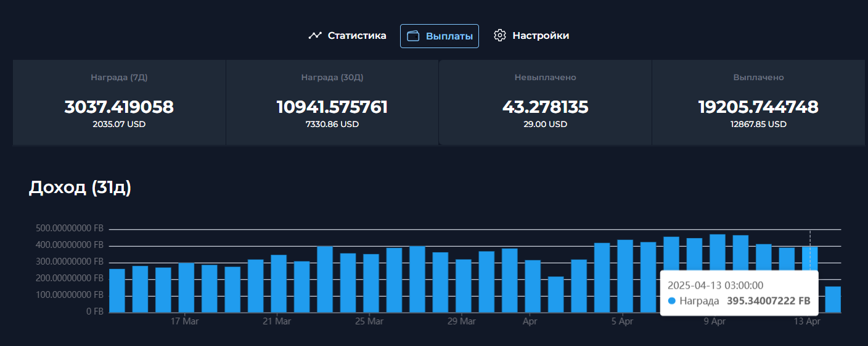868x346 pixels.
Task: Click the first bar of income chart
Action: pyautogui.click(x=117, y=290)
